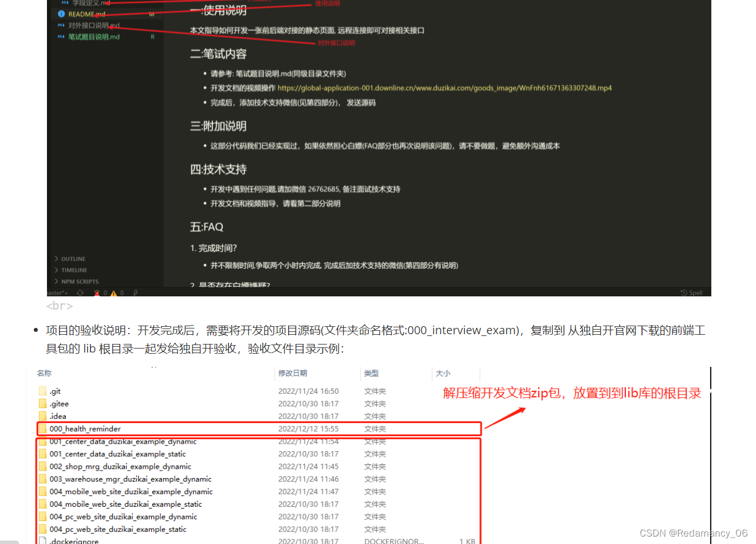Click the VS Code README preview image
This screenshot has width=756, height=544.
pos(379,148)
